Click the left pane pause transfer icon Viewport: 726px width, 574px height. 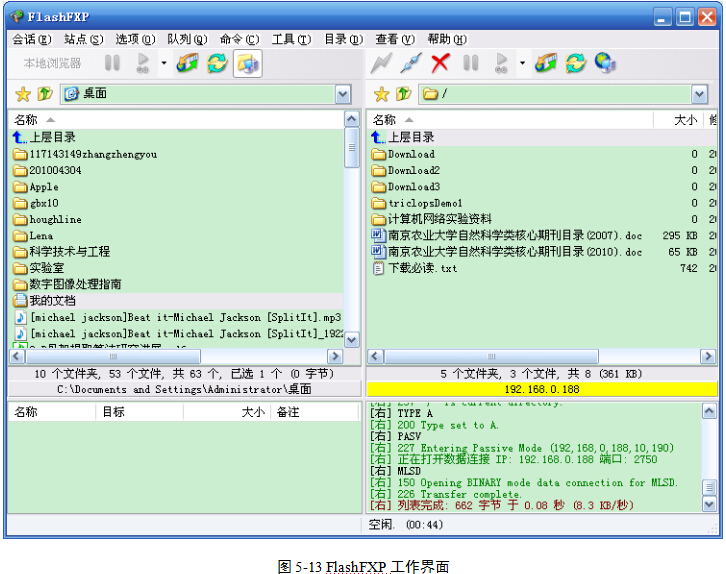[112, 63]
